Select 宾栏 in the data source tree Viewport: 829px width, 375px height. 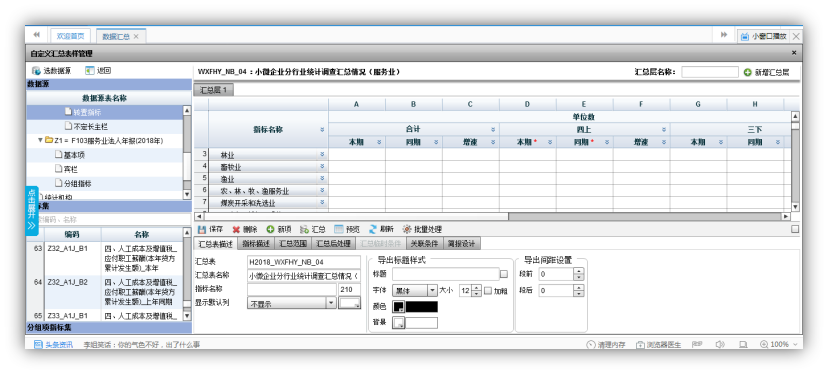[x=66, y=169]
